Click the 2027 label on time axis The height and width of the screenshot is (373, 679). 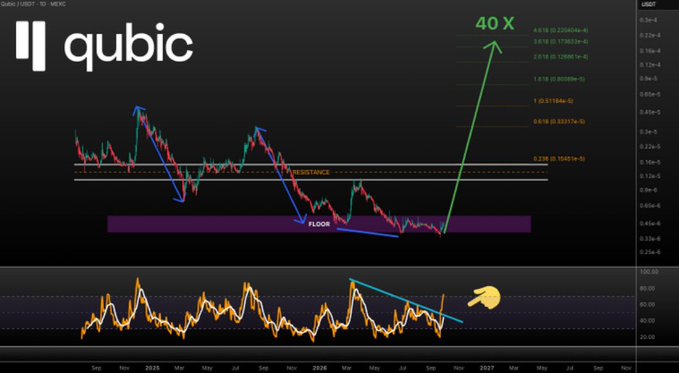click(487, 368)
